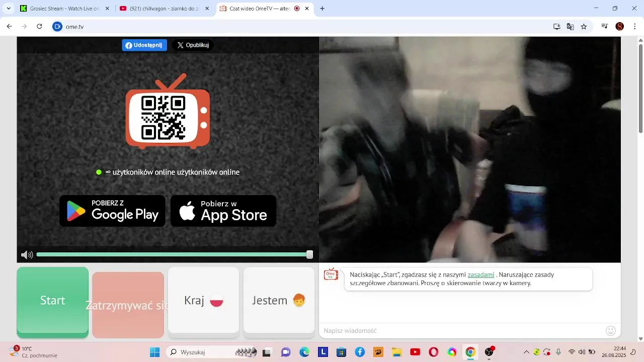Viewport: 644px width, 362px height.
Task: Open the Wi-Fi network tray icon
Action: tap(572, 352)
